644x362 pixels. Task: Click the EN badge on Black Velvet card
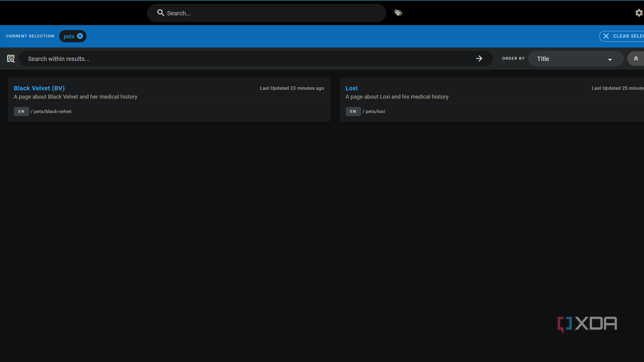pos(21,112)
